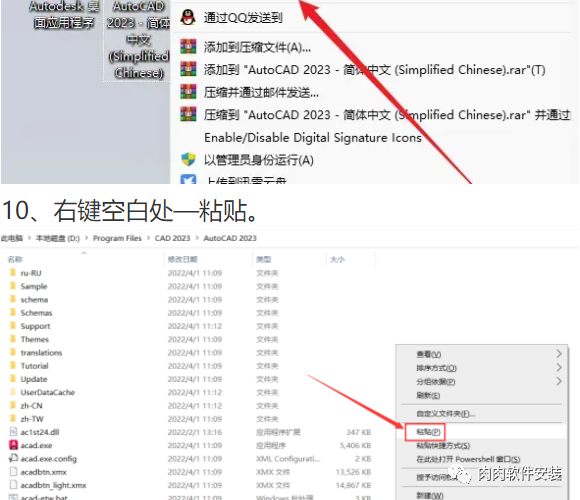Click the 2022/2/1 13:16 date cell
The width and height of the screenshot is (580, 500).
pyautogui.click(x=195, y=432)
